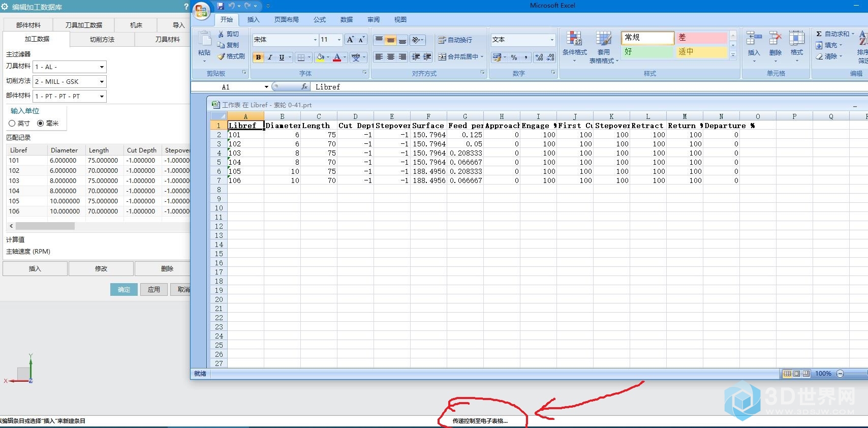Toggle Underline formatting in the ribbon
This screenshot has height=428, width=868.
[x=282, y=57]
